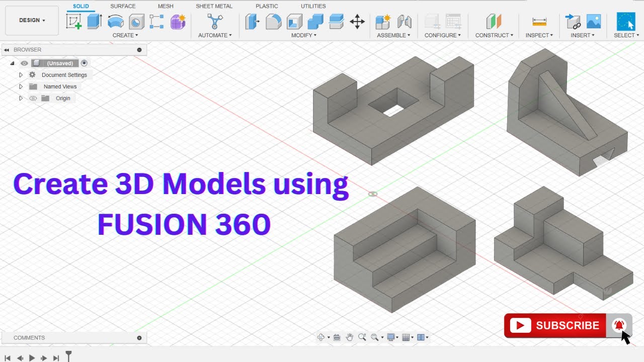Switch to the SURFACE tab

pos(123,6)
